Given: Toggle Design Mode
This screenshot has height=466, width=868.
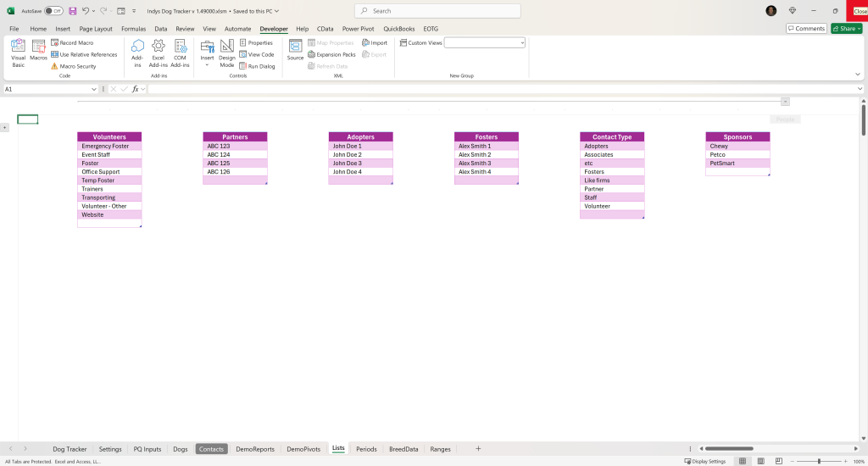Looking at the screenshot, I should click(227, 53).
